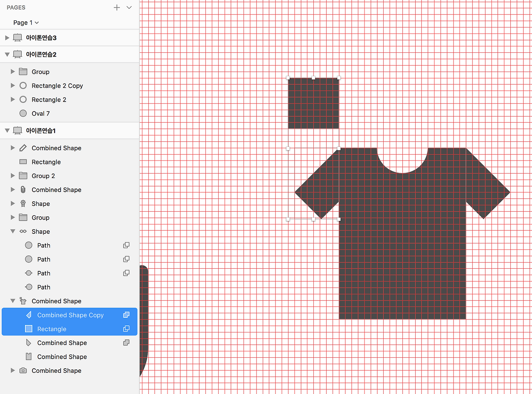Collapse the glasses-icon Shape layer
This screenshot has width=532, height=394.
[x=13, y=231]
